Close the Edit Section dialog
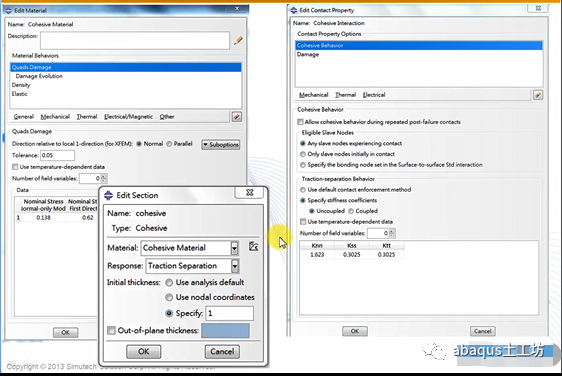 (x=249, y=192)
